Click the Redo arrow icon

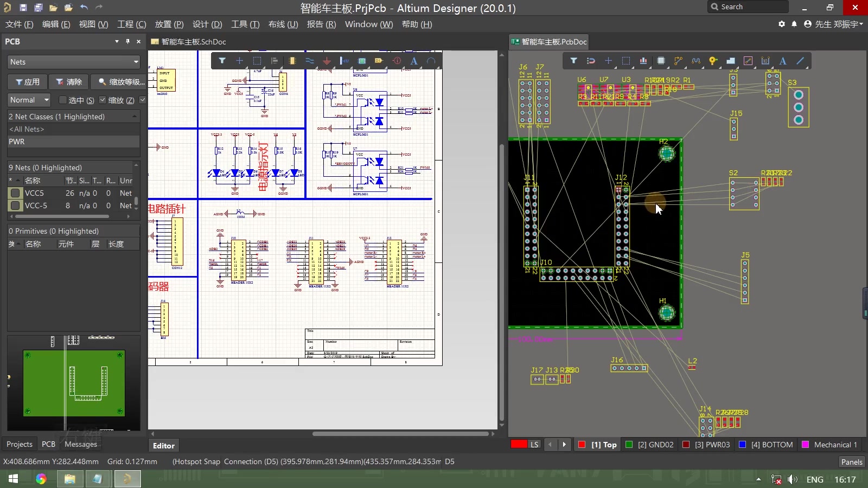tap(99, 8)
